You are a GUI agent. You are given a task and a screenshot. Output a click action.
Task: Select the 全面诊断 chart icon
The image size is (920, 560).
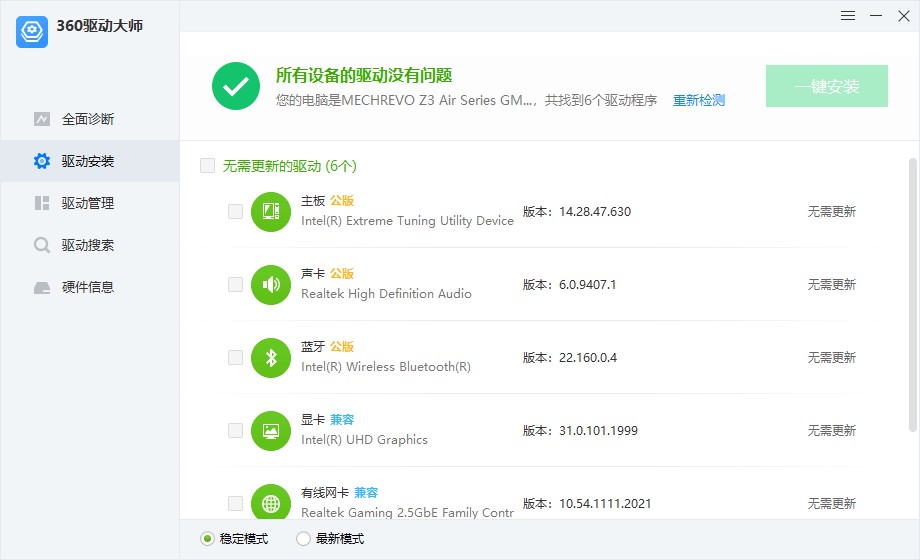tap(42, 119)
